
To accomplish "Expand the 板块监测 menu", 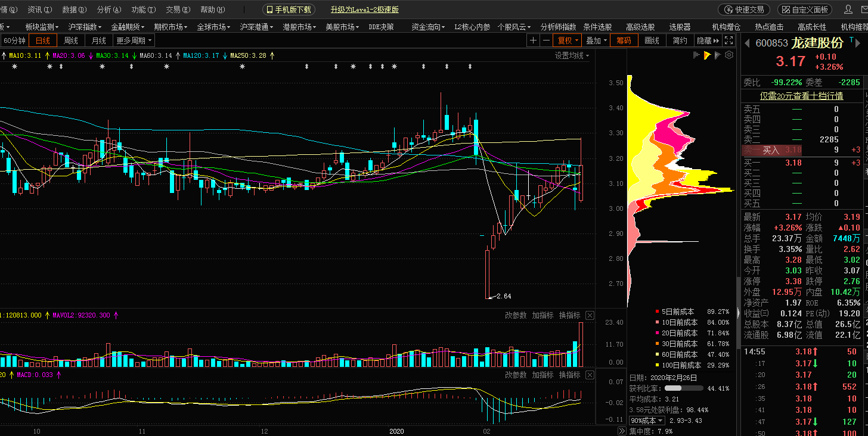I will [42, 27].
